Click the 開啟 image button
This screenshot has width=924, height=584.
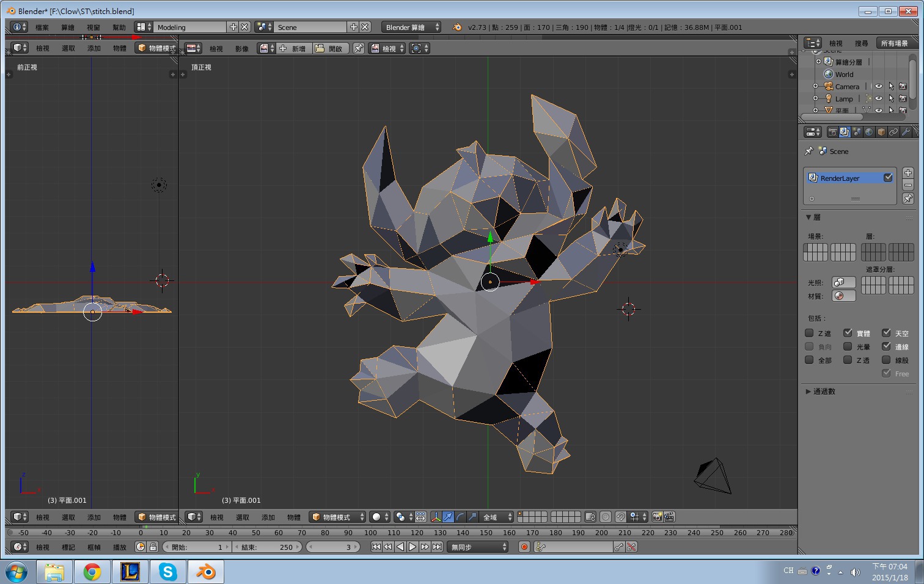[331, 48]
